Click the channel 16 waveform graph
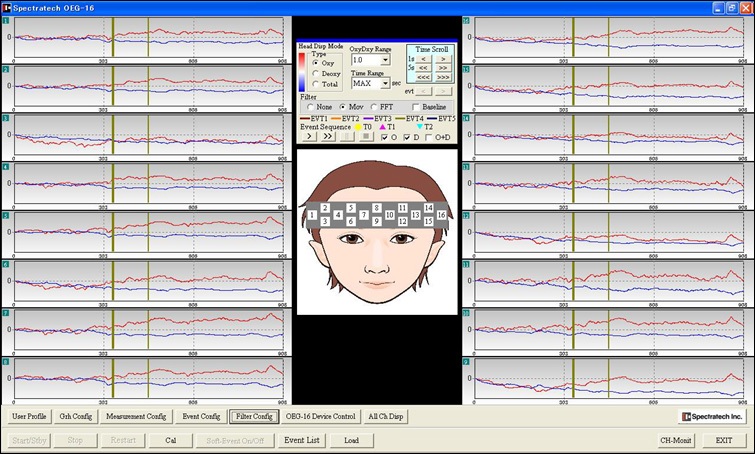755x454 pixels. 609,38
